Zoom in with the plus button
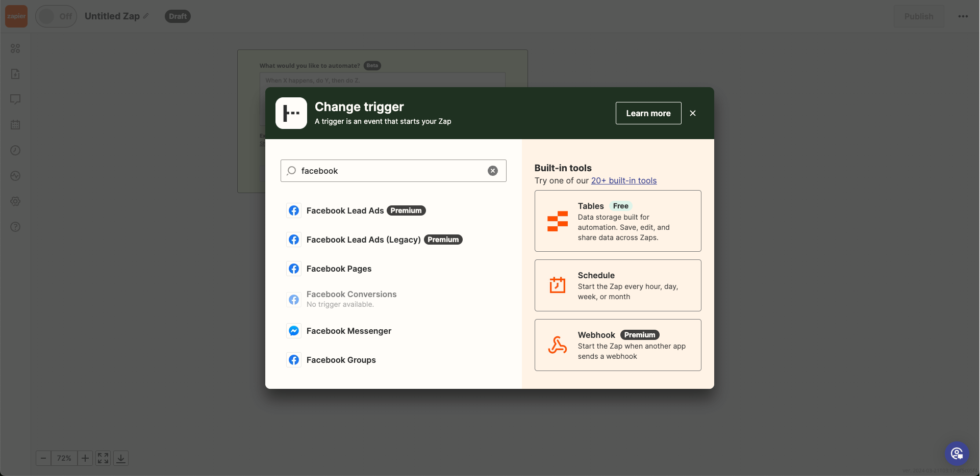Viewport: 980px width, 476px height. click(x=85, y=458)
